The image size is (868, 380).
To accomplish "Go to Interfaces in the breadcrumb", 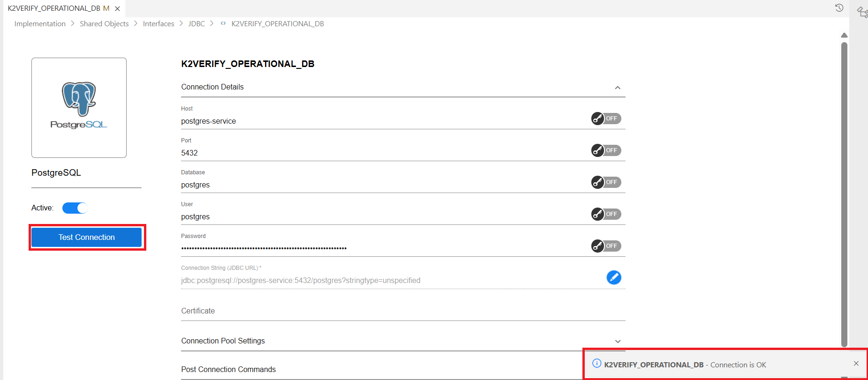I will (x=159, y=23).
